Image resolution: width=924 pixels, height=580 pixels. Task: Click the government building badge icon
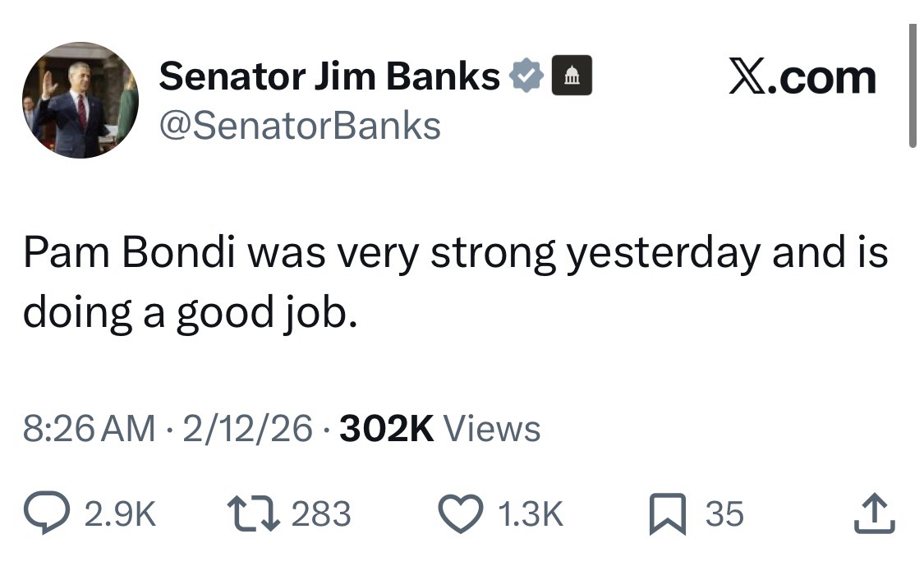[572, 78]
